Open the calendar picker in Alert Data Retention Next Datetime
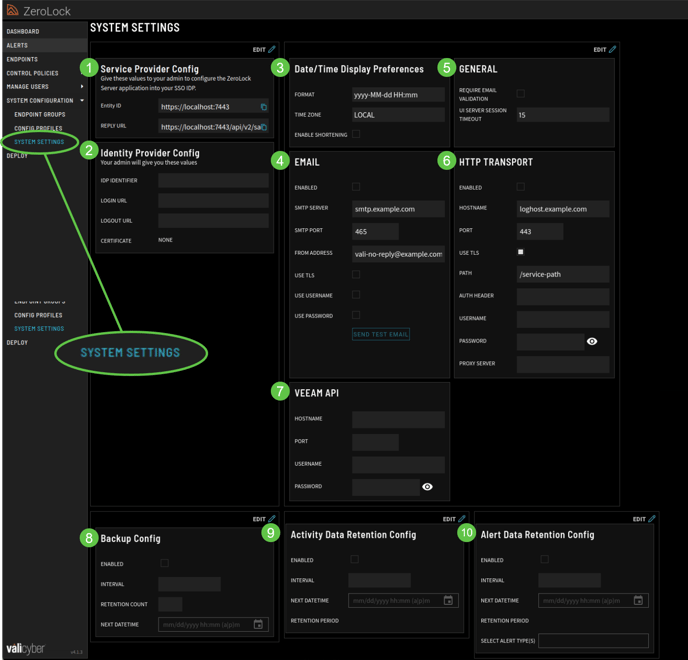 click(638, 600)
